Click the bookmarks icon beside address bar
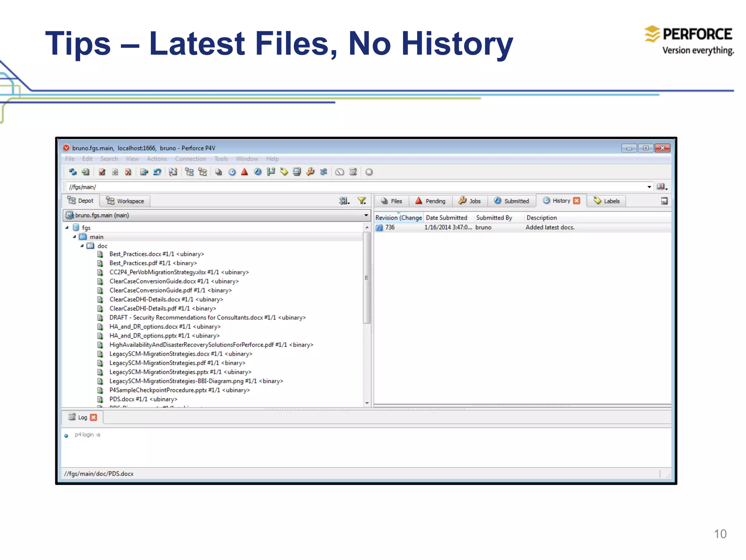This screenshot has width=746, height=560. click(662, 187)
